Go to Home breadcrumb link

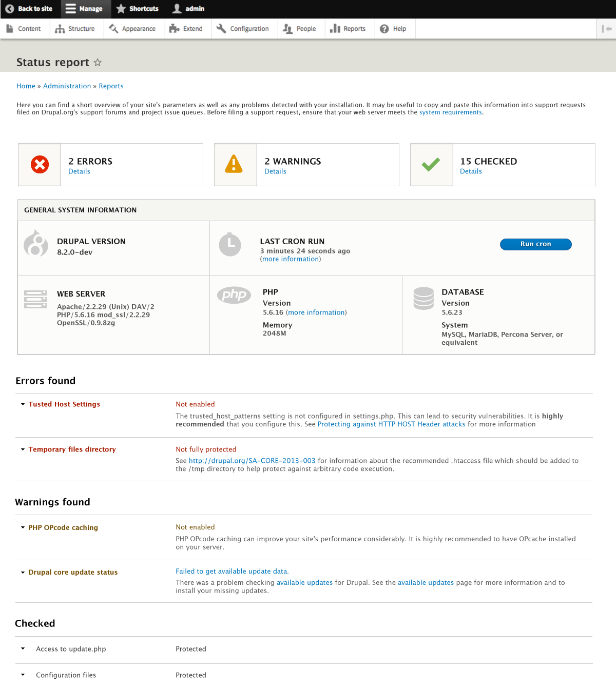click(x=26, y=86)
